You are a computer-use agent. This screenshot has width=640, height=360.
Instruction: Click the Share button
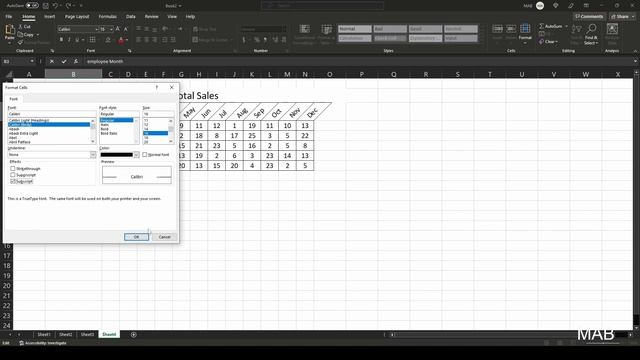pyautogui.click(x=622, y=16)
